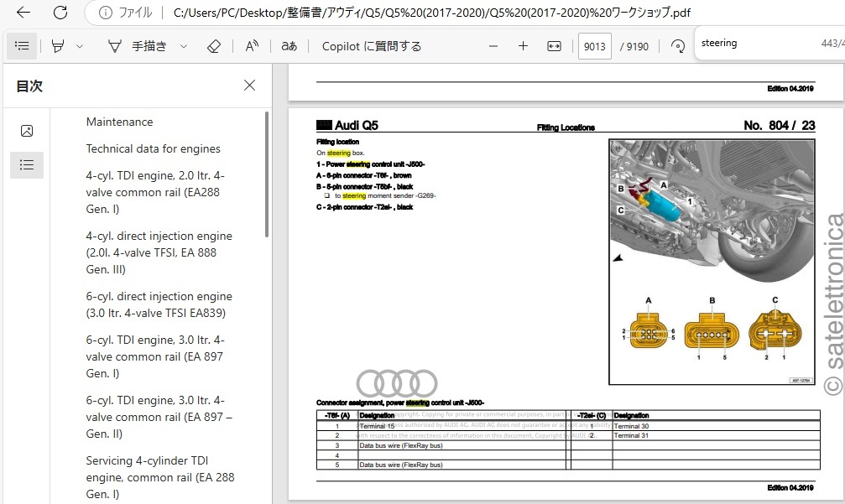
Task: Click the 'No. 804 / 23' page number text
Action: click(780, 126)
